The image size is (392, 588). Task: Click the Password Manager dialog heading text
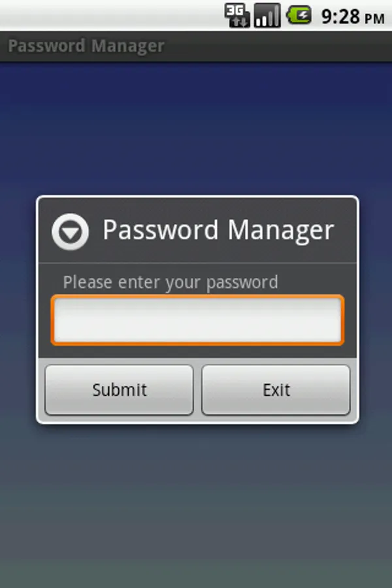(218, 229)
